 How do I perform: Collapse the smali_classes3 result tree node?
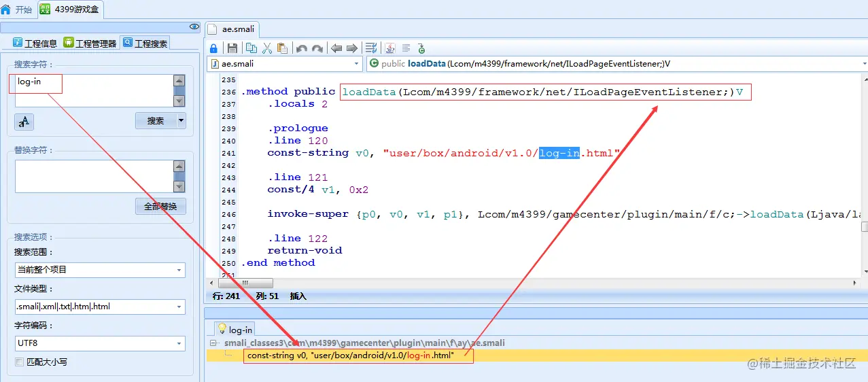click(213, 343)
